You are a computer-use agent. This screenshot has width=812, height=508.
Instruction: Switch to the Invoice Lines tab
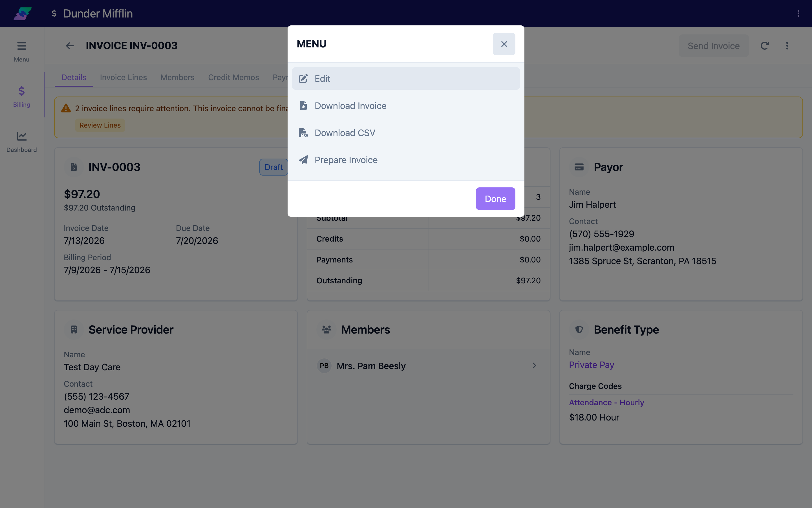click(x=123, y=77)
